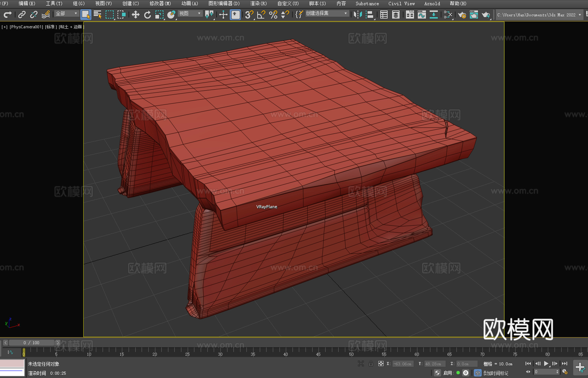This screenshot has height=378, width=588.
Task: Open the 修改器(M) menu
Action: 160,3
